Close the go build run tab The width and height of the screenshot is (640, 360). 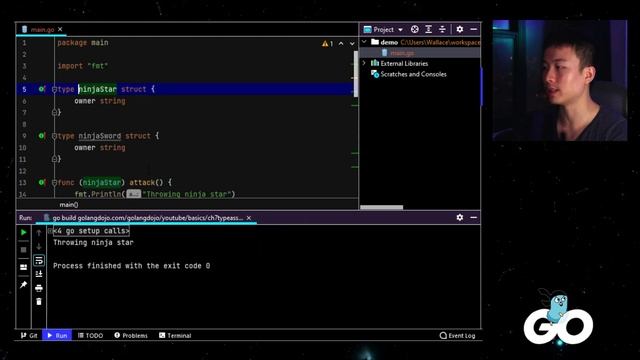249,218
